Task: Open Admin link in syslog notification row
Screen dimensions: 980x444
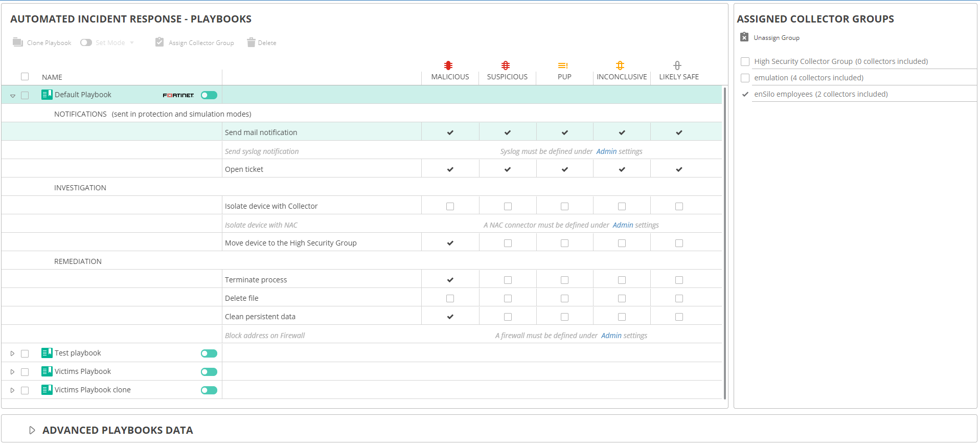Action: (x=606, y=151)
